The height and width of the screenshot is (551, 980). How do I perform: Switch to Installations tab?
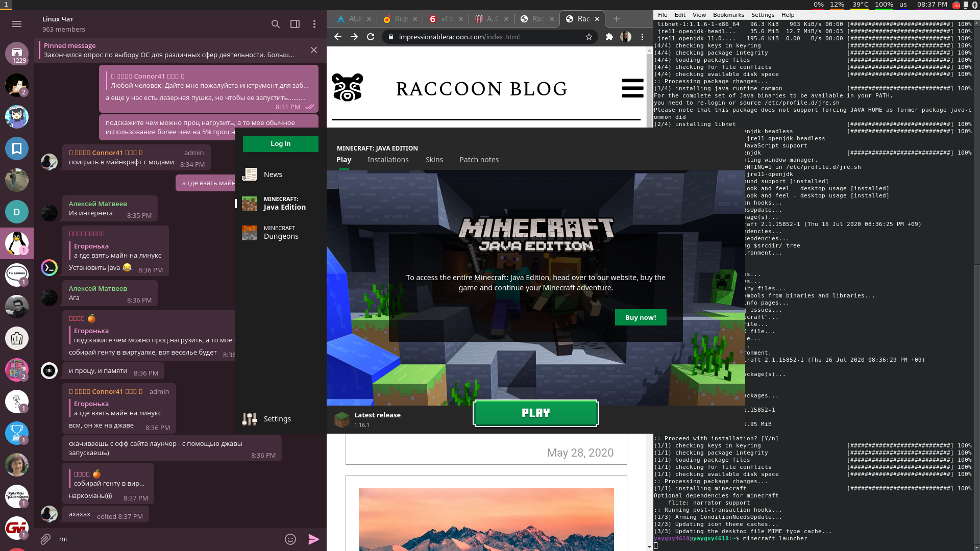388,160
